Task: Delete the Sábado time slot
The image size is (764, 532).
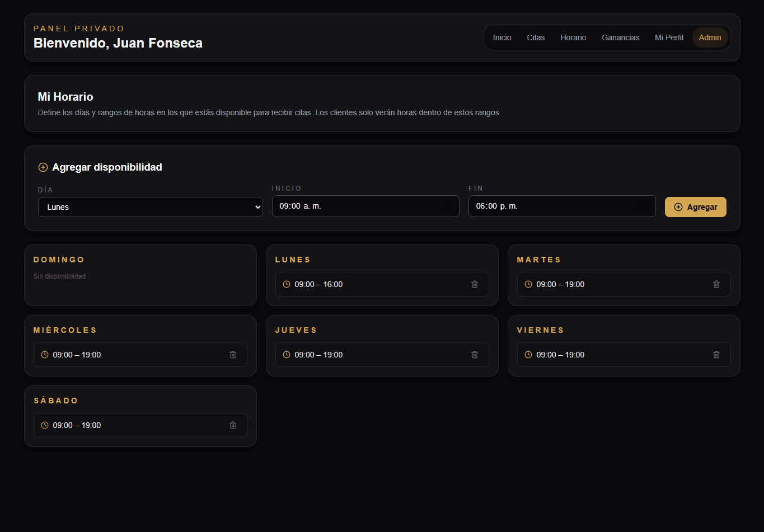Action: 233,425
